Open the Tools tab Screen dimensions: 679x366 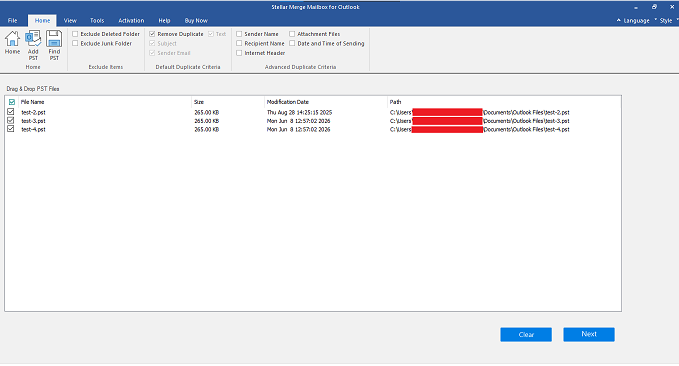(97, 20)
